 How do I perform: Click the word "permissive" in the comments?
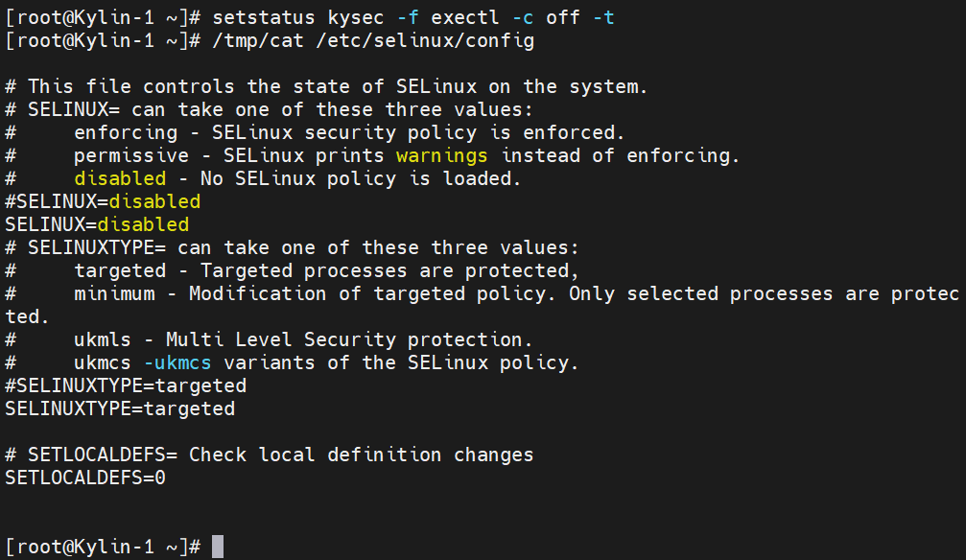[131, 155]
